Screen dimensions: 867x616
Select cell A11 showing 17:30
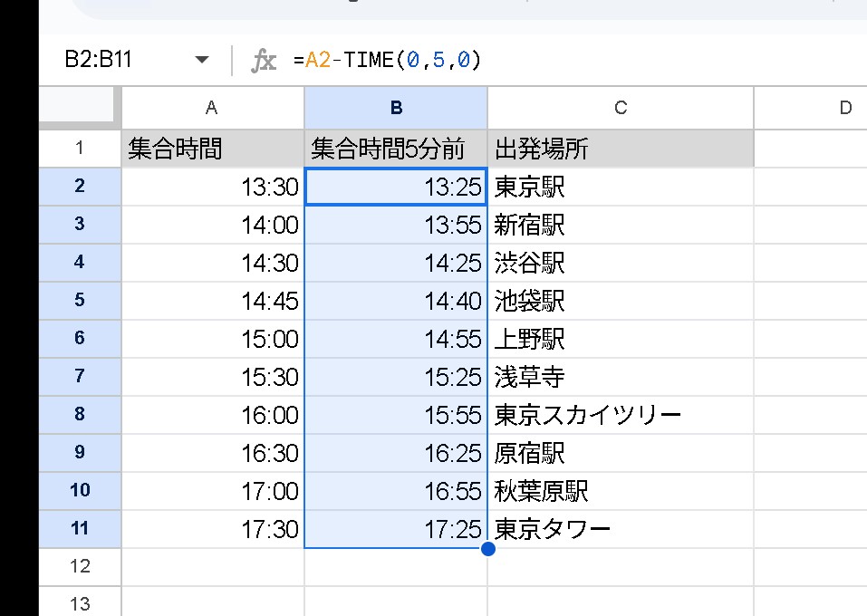coord(212,529)
